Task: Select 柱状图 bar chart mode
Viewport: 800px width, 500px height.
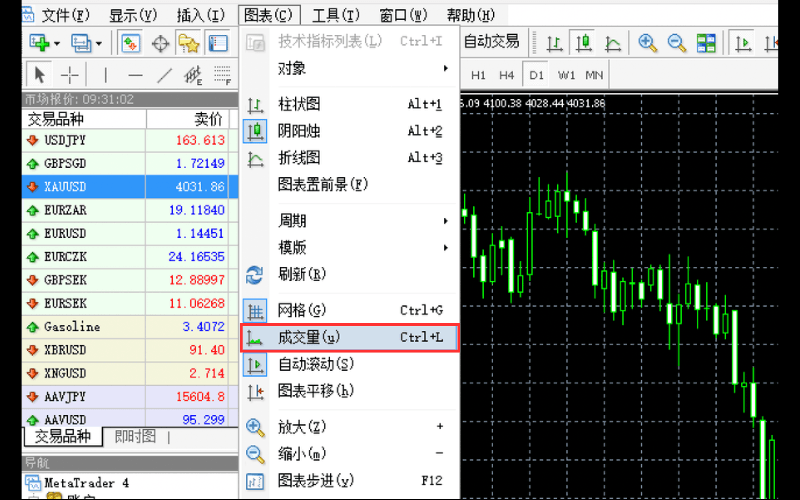Action: [x=349, y=104]
